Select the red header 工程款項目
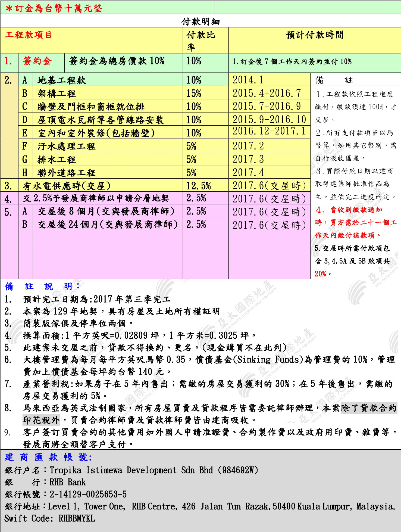Image resolution: width=401 pixels, height=532 pixels. [28, 35]
